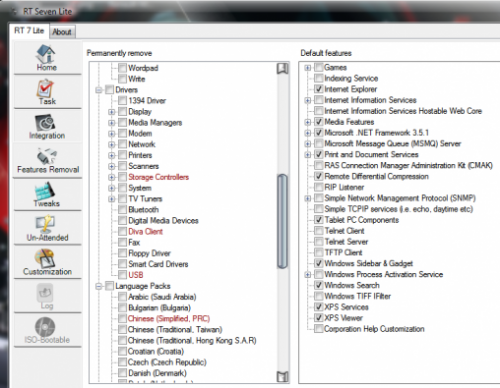Expand the Storage Controllers tree node

112,177
